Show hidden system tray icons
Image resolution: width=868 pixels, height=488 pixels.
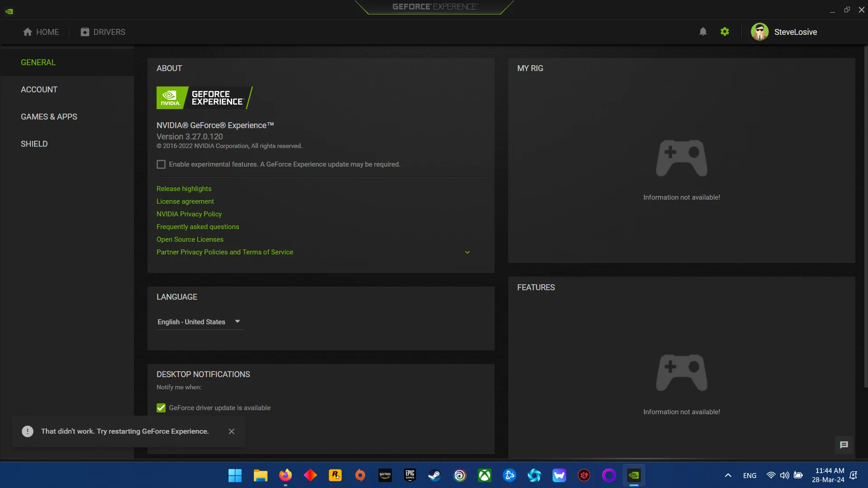click(x=728, y=475)
